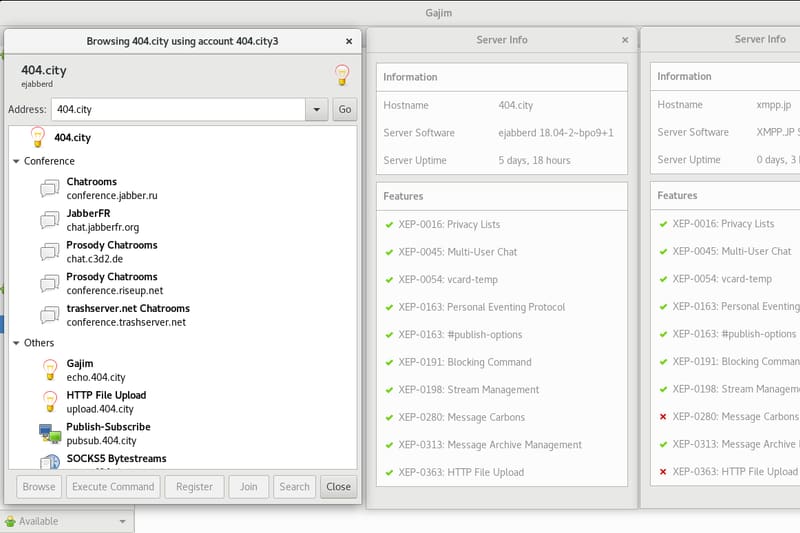Screen dimensions: 800x533
Task: Select trashserver.net Chatrooms row
Action: [x=183, y=315]
